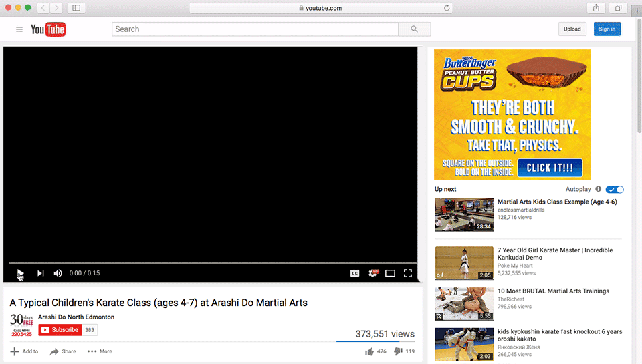Screen dimensions: 642x364
Task: Subscribe to Arashi Do North Edmonton
Action: (60, 330)
